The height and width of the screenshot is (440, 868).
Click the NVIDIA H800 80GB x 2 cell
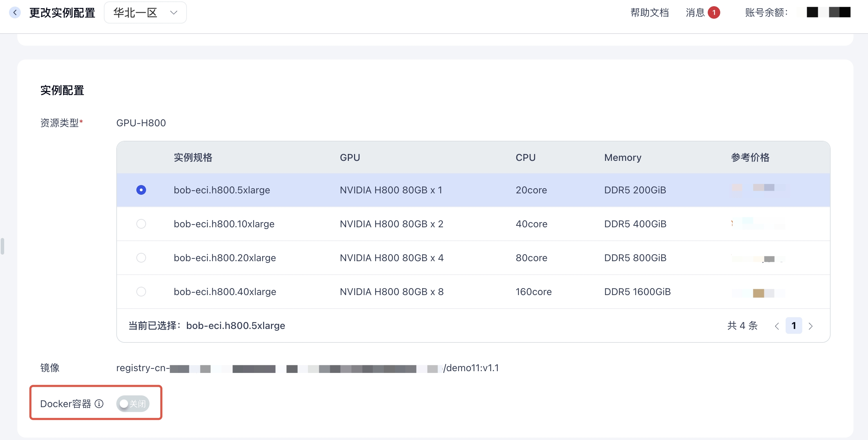tap(391, 224)
